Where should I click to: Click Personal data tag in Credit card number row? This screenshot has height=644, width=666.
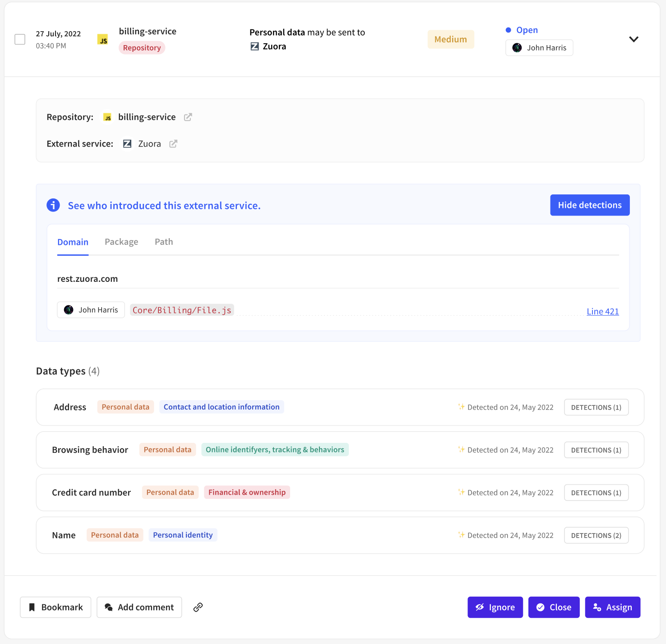click(170, 492)
